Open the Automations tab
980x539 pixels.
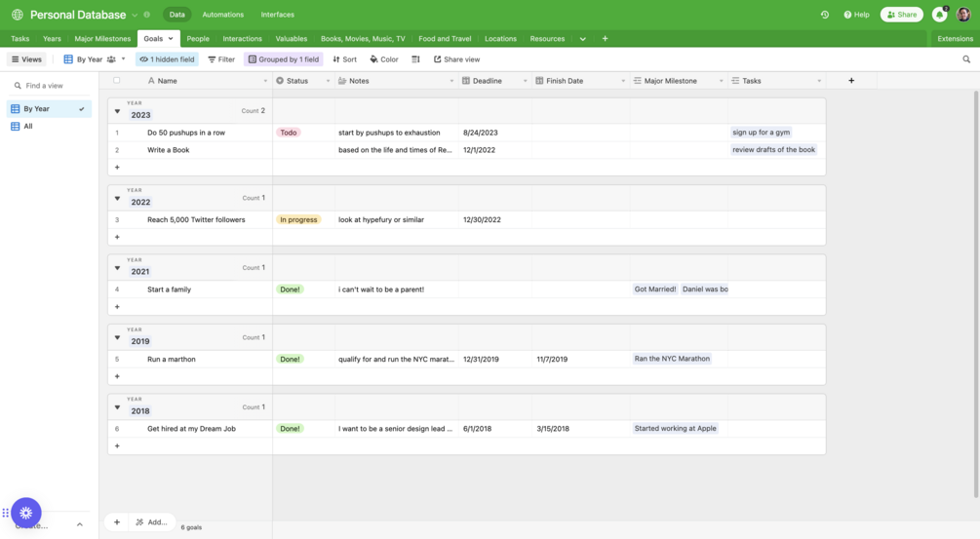tap(222, 15)
